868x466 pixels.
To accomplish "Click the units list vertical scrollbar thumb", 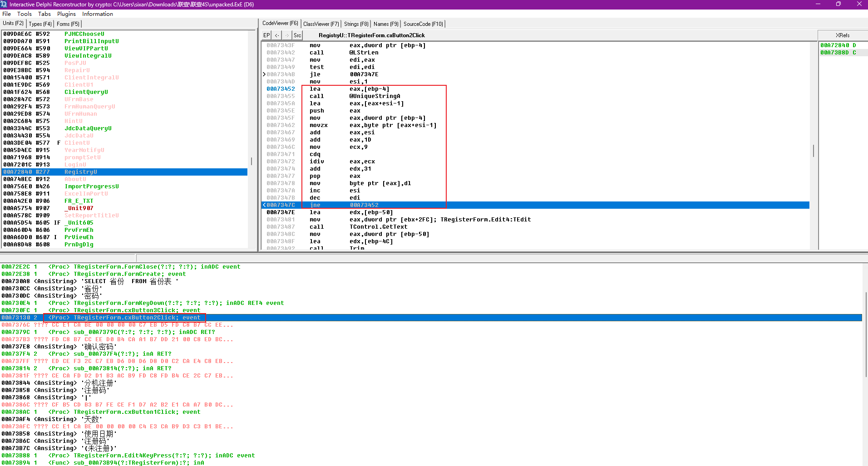I will pos(251,161).
